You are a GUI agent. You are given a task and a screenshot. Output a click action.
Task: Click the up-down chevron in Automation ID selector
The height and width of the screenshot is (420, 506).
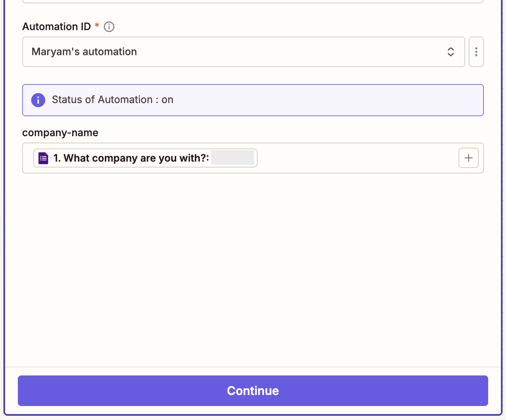click(x=451, y=52)
